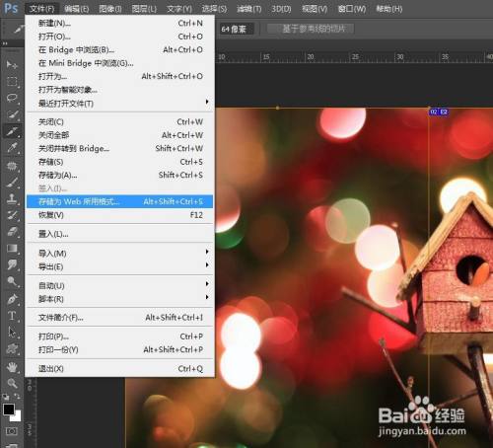
Task: Click the black foreground color swatch
Action: [8, 410]
